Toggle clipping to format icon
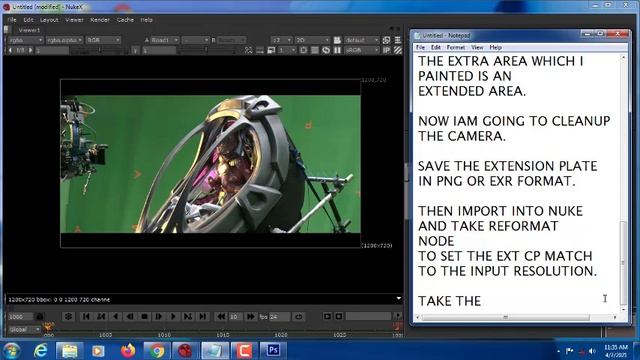Screen dimensions: 640x360 pos(260,50)
